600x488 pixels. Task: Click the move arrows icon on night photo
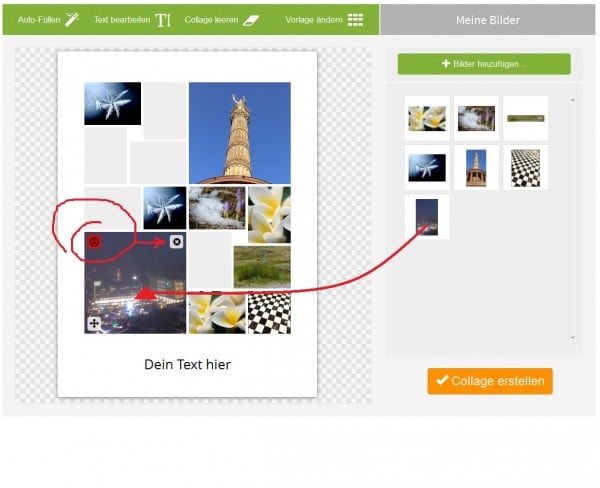pos(95,323)
